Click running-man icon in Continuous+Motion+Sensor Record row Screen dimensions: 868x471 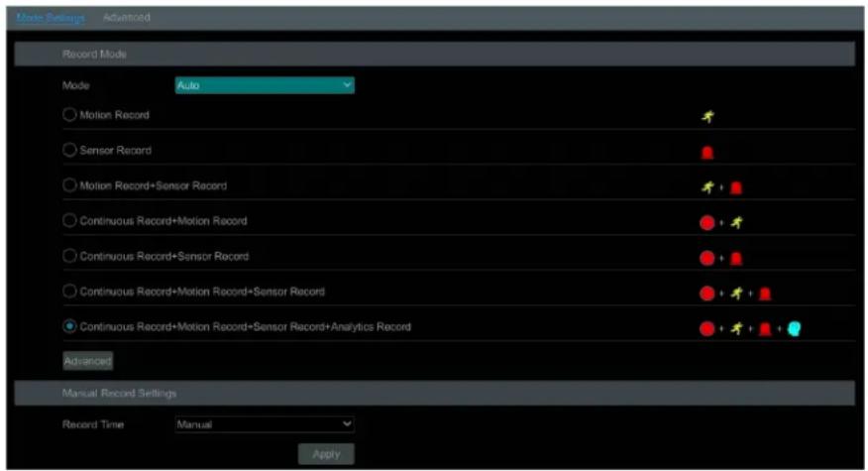coord(736,294)
